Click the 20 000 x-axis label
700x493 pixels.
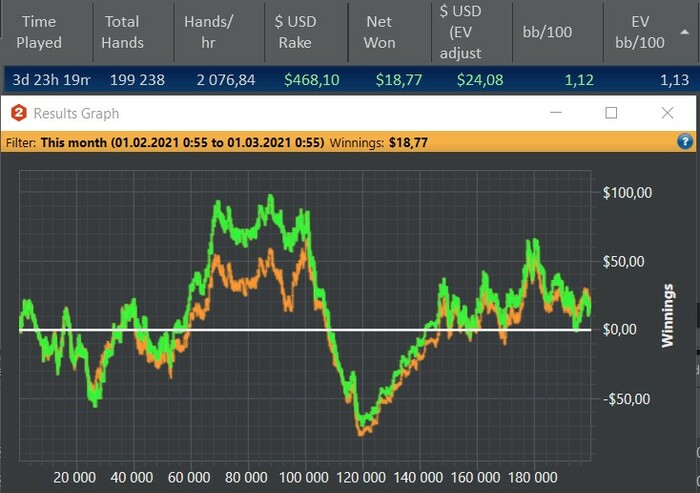click(x=75, y=477)
